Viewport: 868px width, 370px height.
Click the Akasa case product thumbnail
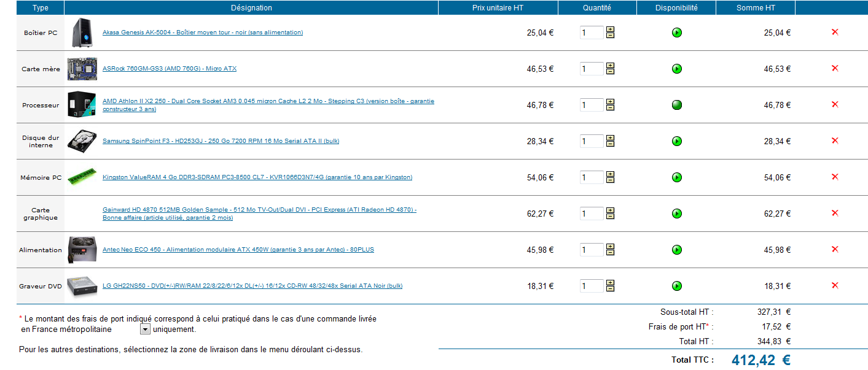tap(81, 33)
